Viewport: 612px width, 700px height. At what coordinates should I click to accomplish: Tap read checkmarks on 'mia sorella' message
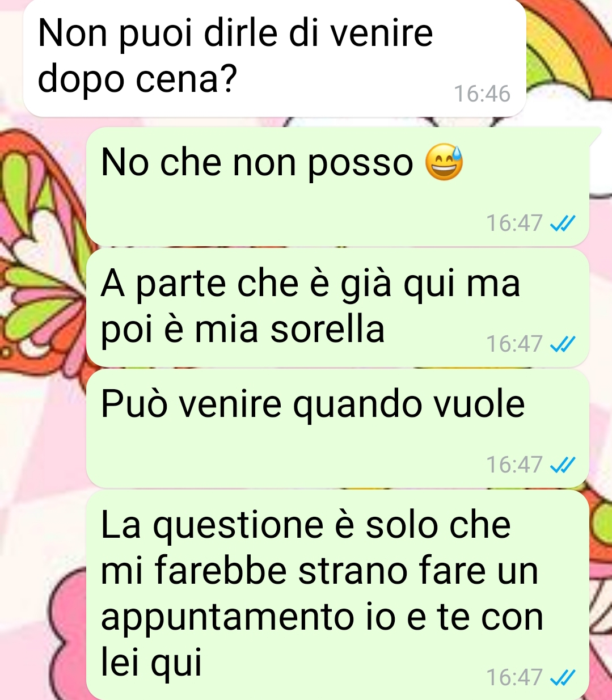563,344
